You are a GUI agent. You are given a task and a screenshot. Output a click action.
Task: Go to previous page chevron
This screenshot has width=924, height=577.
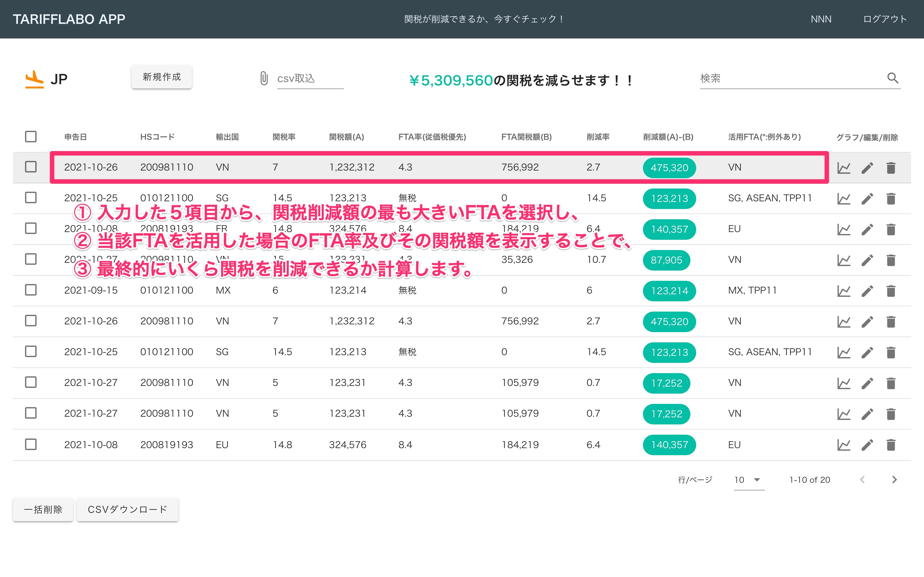[862, 480]
